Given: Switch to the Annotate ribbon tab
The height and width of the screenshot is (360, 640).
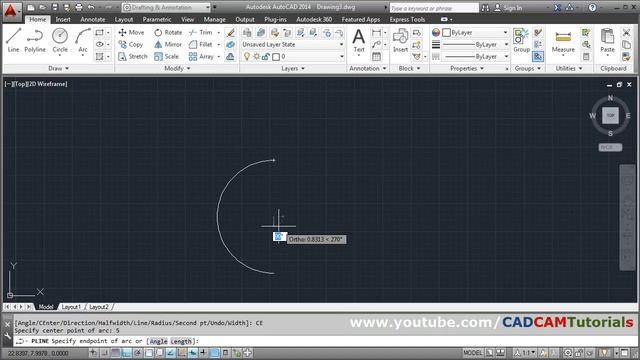Looking at the screenshot, I should [x=93, y=19].
